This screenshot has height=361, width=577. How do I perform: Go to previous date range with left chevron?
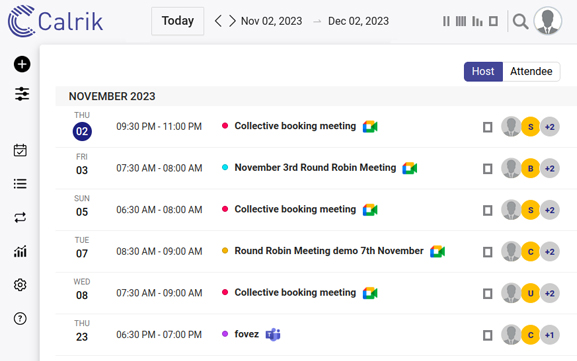click(x=218, y=21)
